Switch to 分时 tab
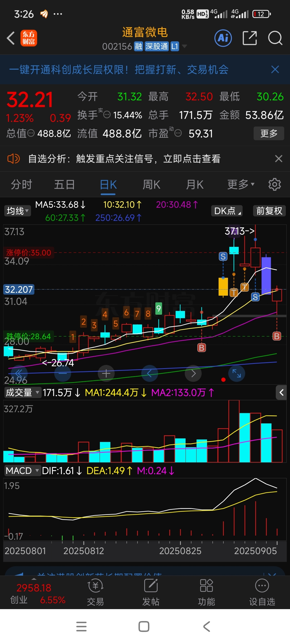 coord(21,185)
